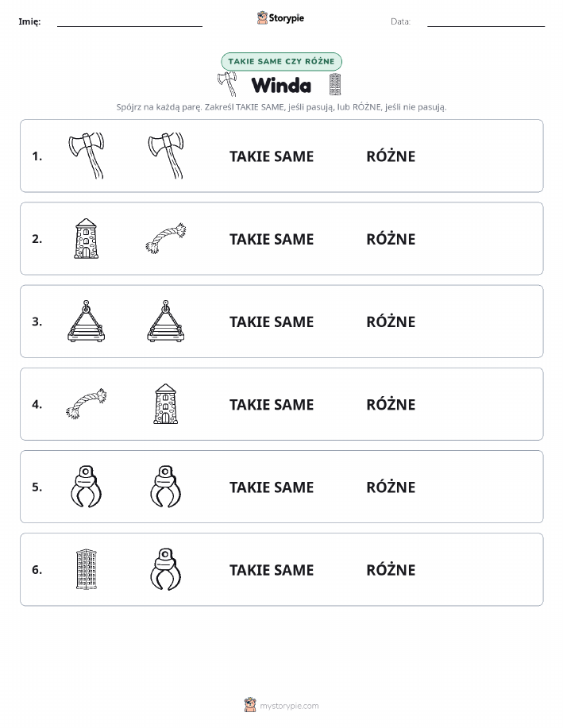Click the left claw grabber in row 5
The height and width of the screenshot is (728, 563).
[87, 487]
